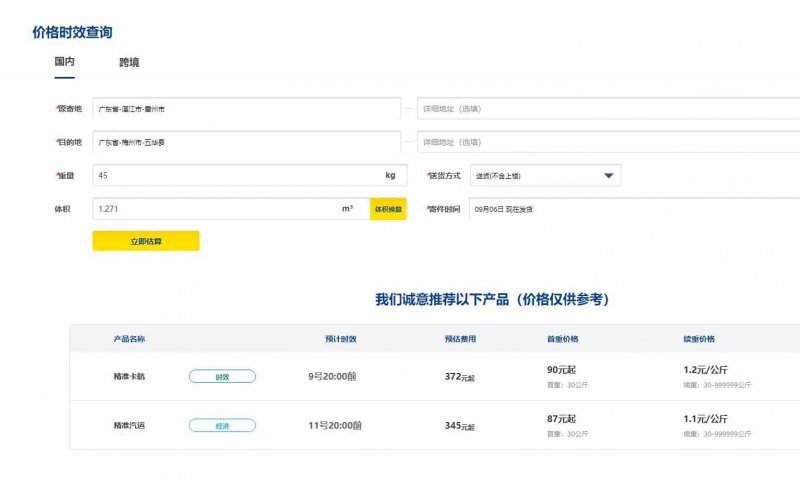
Task: Click the 时效 tag badge
Action: (x=222, y=377)
